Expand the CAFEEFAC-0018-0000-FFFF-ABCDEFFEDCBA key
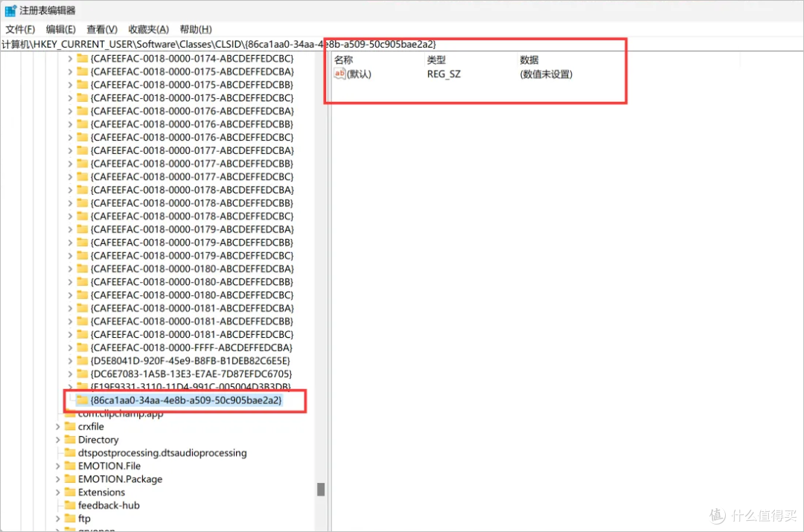This screenshot has height=532, width=804. click(70, 347)
